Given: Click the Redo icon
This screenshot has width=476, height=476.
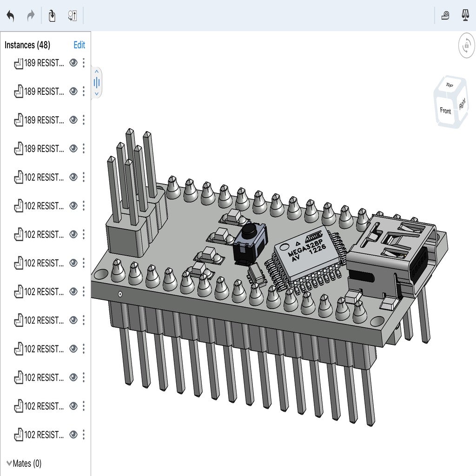Looking at the screenshot, I should click(31, 15).
